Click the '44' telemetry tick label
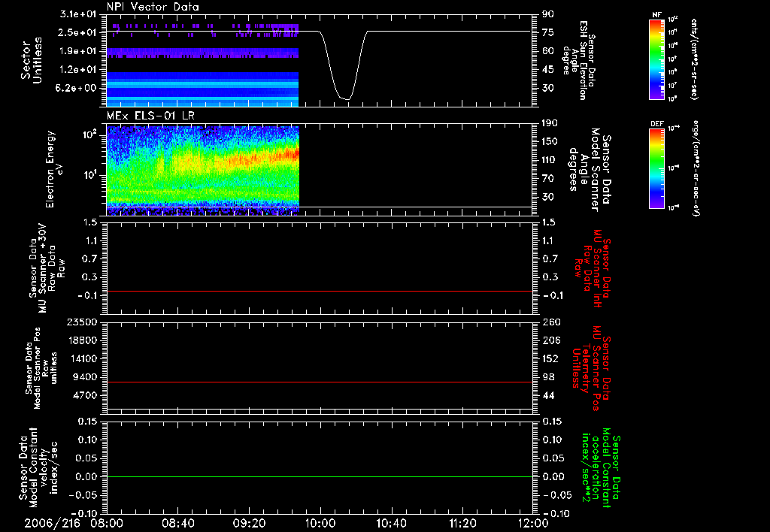The image size is (770, 532). point(548,395)
